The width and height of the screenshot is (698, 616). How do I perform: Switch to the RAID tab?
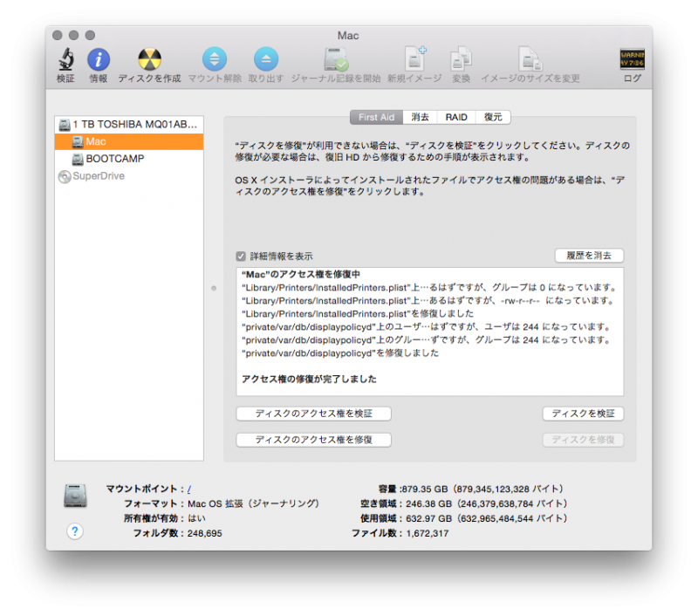[x=456, y=117]
